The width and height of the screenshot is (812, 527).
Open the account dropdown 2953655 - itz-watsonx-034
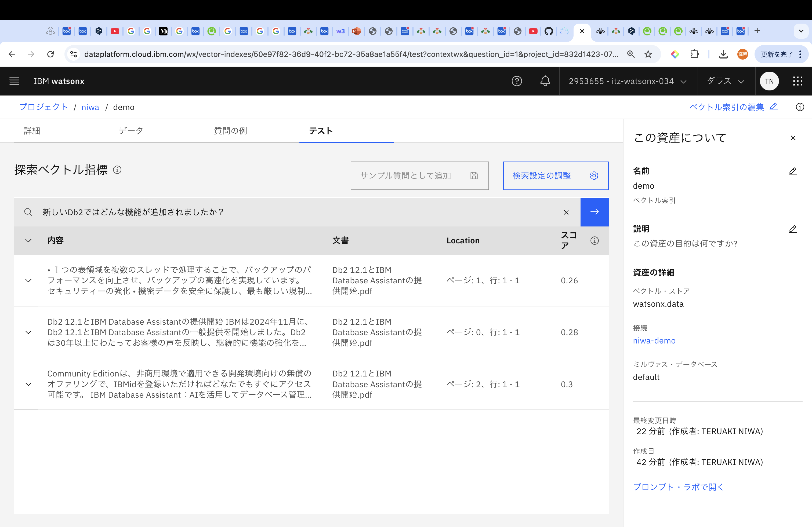click(628, 81)
